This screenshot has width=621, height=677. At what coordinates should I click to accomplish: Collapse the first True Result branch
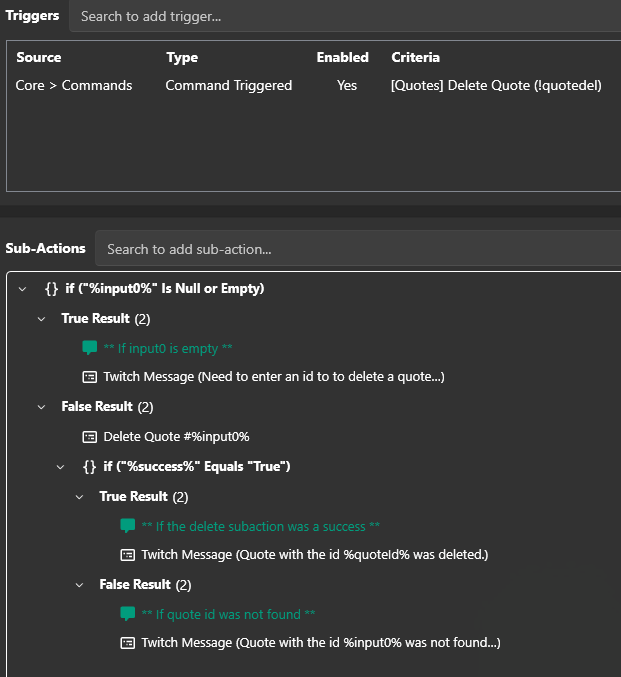pos(42,319)
